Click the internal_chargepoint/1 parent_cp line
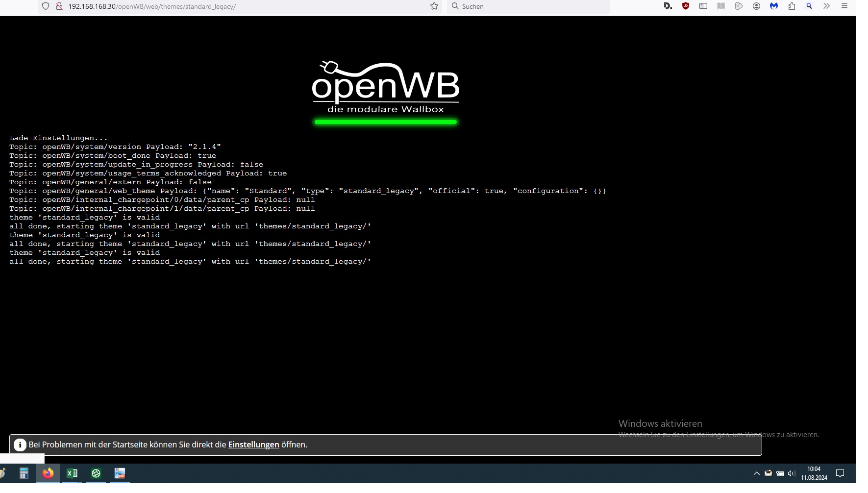Screen dimensions: 868x493 tap(162, 209)
